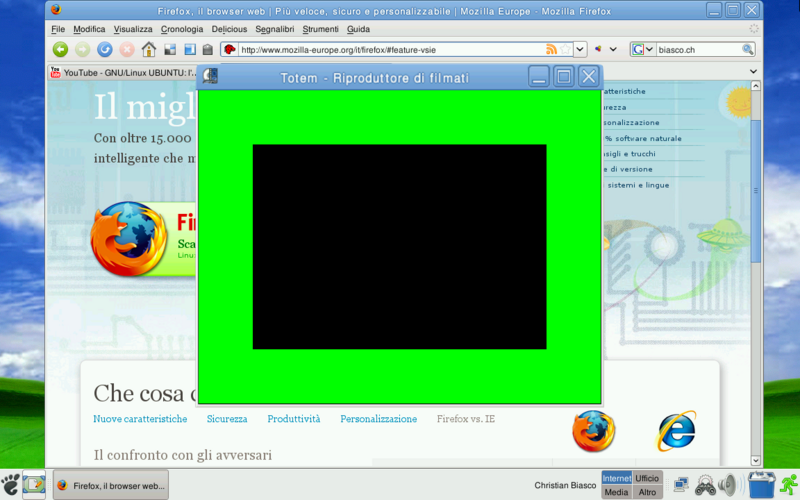The image size is (800, 500).
Task: Click the Forward arrow button in Firefox
Action: pos(83,49)
